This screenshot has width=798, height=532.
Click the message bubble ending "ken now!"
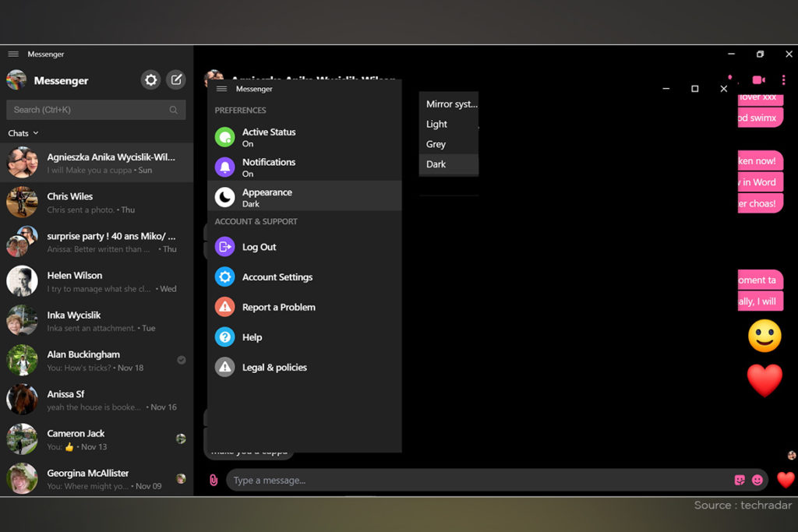tap(761, 160)
